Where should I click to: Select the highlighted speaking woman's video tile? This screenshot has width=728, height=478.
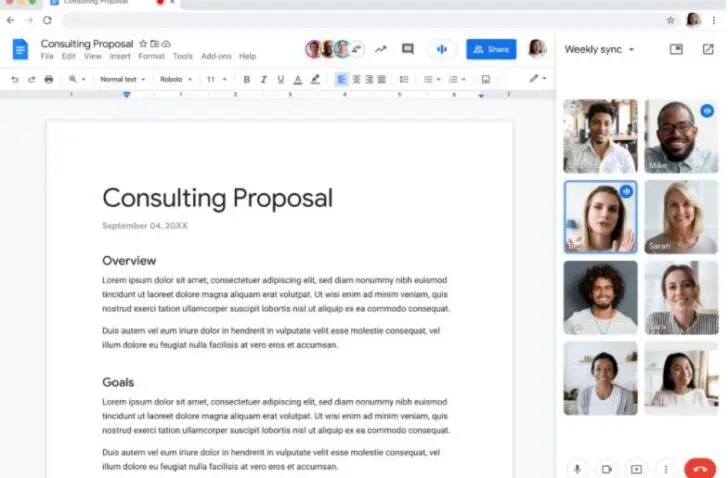tap(600, 217)
